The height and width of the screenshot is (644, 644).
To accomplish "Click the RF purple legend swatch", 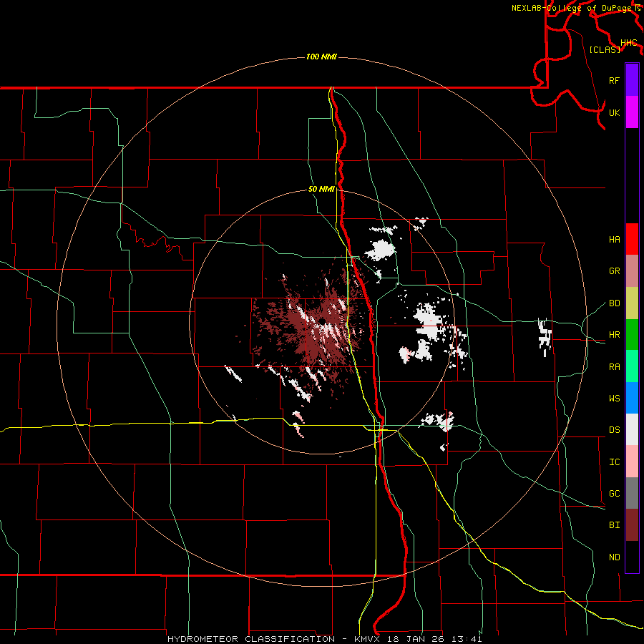I will 632,80.
